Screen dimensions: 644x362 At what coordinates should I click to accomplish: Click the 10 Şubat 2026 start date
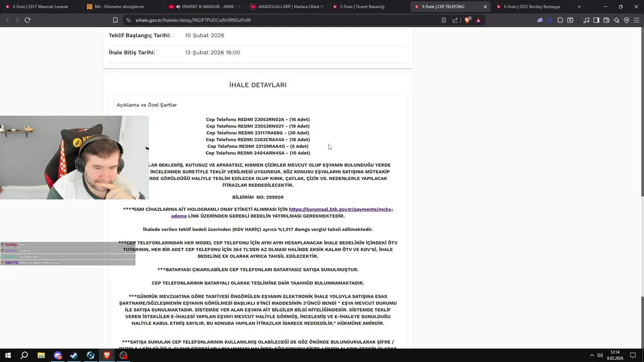pos(204,35)
